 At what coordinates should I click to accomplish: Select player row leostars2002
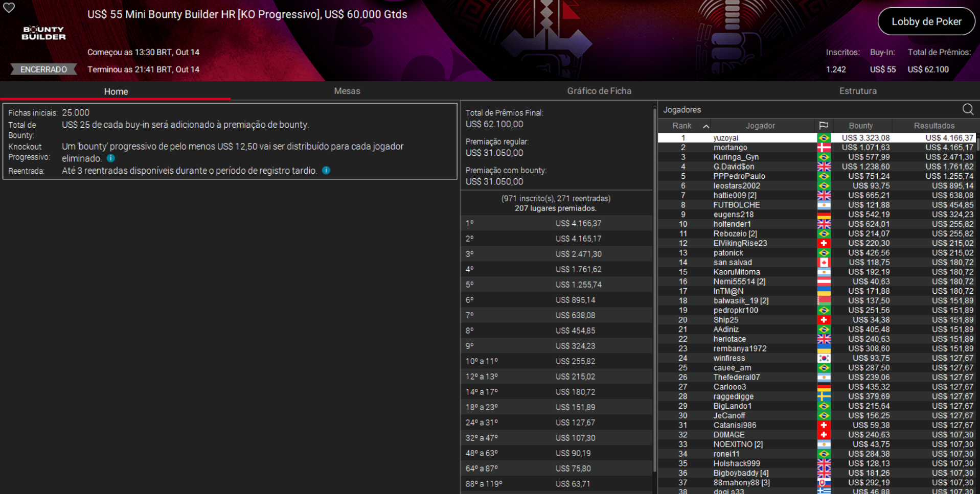[x=816, y=186]
